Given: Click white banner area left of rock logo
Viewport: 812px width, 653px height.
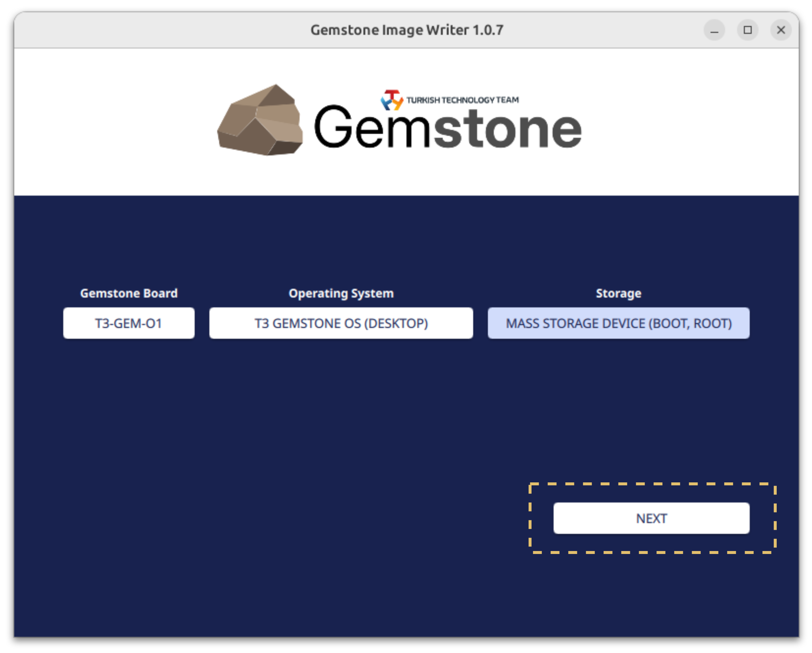Looking at the screenshot, I should pos(113,121).
